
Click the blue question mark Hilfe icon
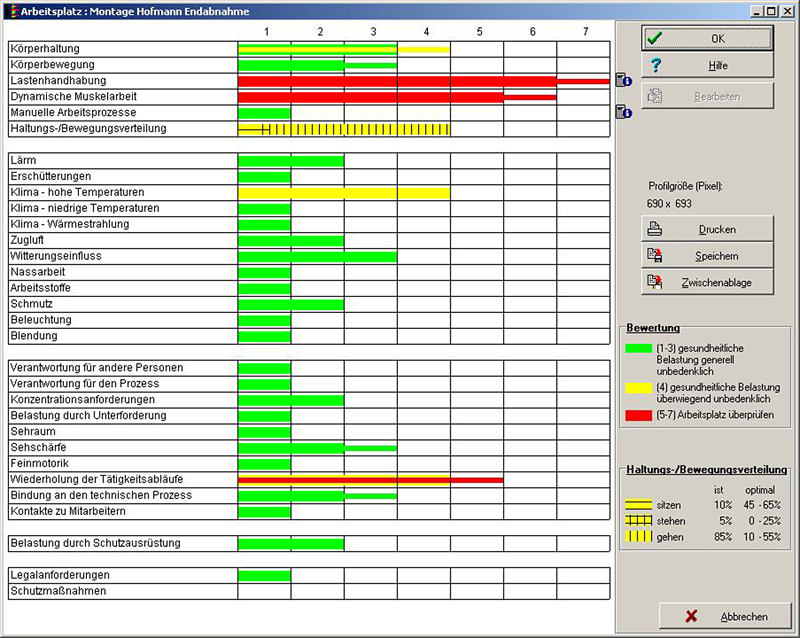(x=655, y=65)
